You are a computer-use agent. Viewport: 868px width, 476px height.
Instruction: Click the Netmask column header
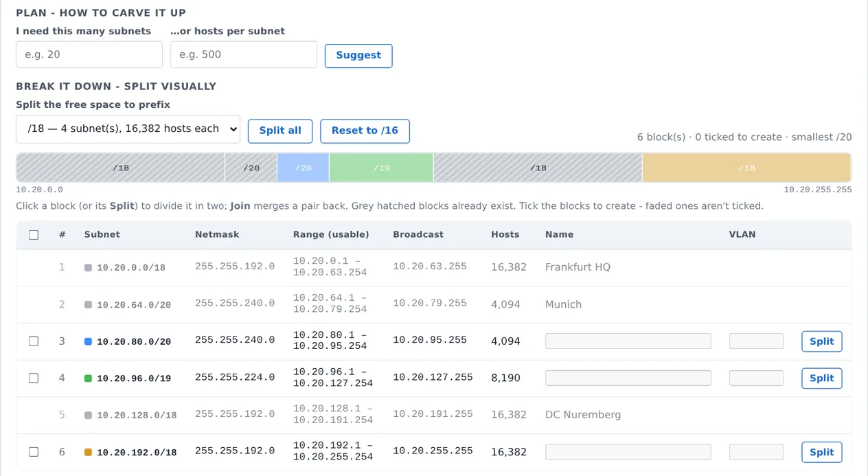click(217, 234)
